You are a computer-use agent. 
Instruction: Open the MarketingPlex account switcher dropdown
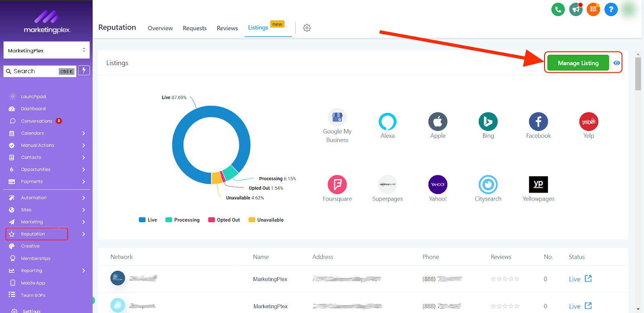pos(47,50)
